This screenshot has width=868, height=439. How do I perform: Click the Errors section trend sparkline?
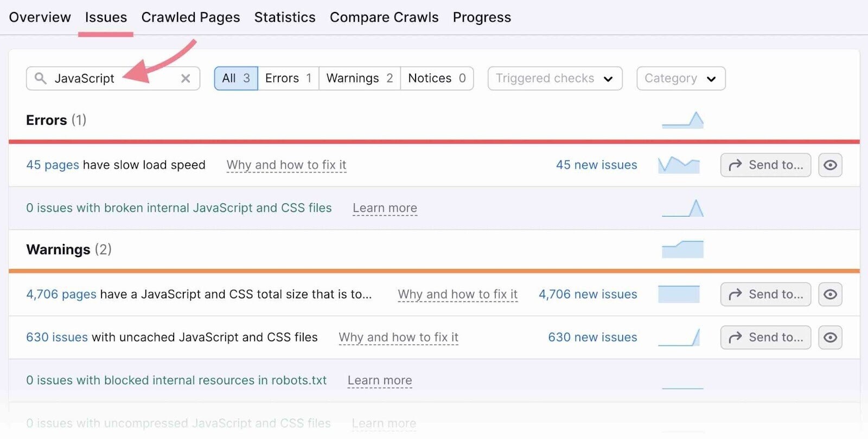[x=682, y=120]
